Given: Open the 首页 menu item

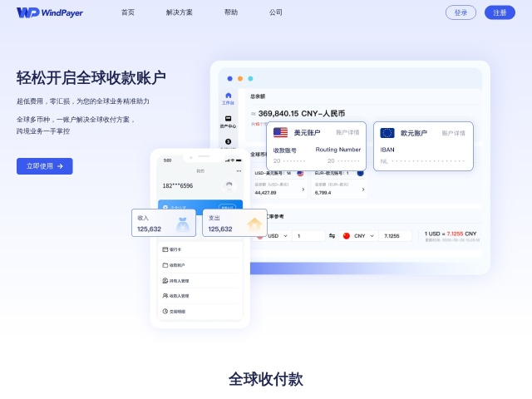Looking at the screenshot, I should [x=128, y=12].
